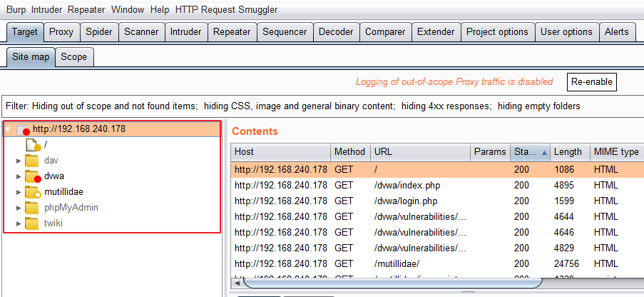This screenshot has height=297, width=644.
Task: Expand the twiki folder
Action: [18, 223]
